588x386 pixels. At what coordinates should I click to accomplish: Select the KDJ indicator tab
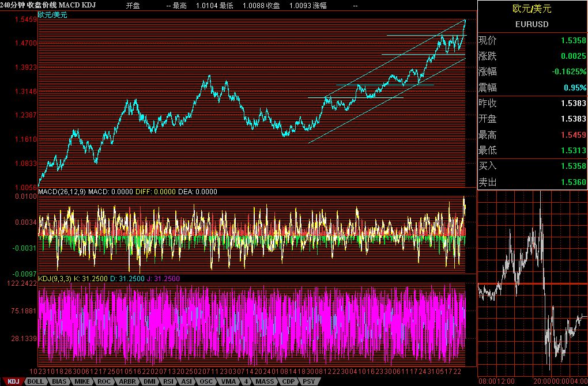pos(13,381)
